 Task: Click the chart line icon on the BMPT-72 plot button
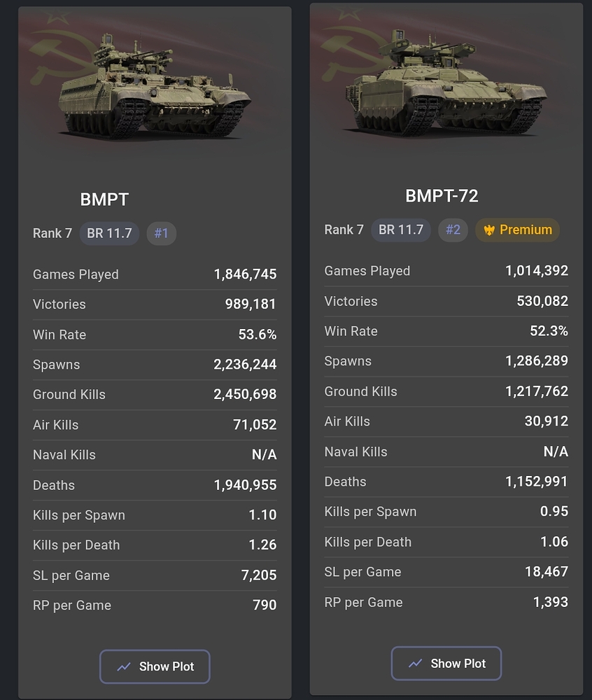[x=416, y=664]
